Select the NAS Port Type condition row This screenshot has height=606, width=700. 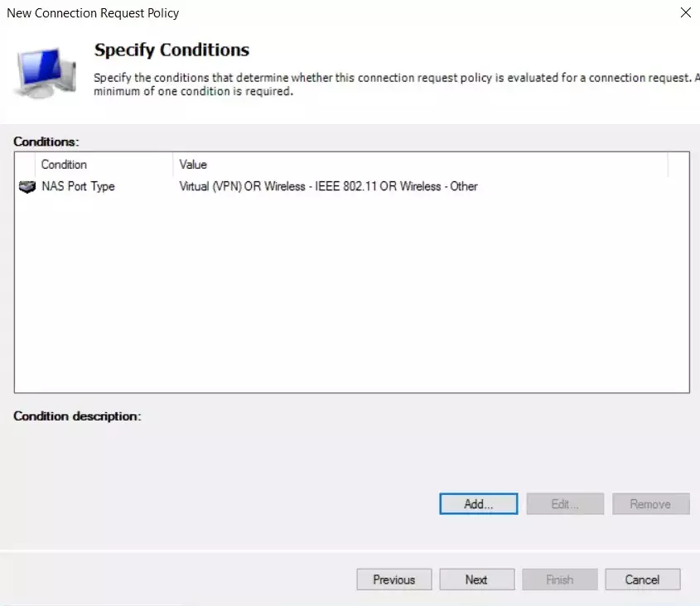(x=79, y=186)
